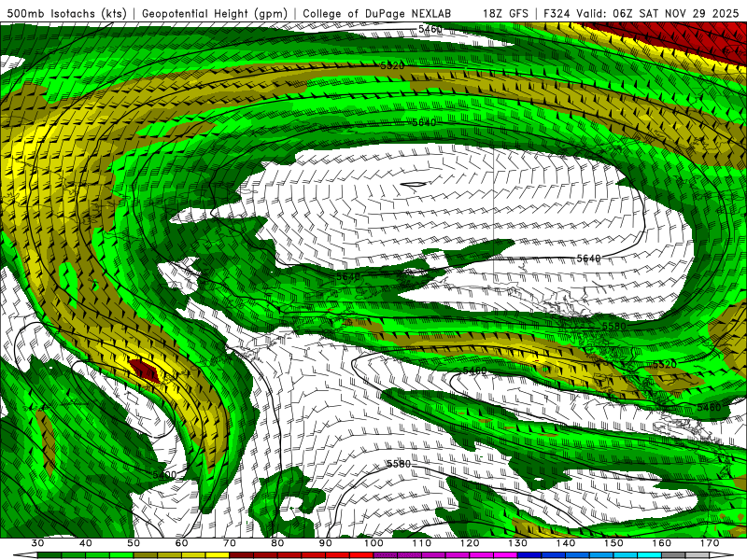Click the 110 knot value on color scale
This screenshot has width=747, height=560.
click(422, 543)
